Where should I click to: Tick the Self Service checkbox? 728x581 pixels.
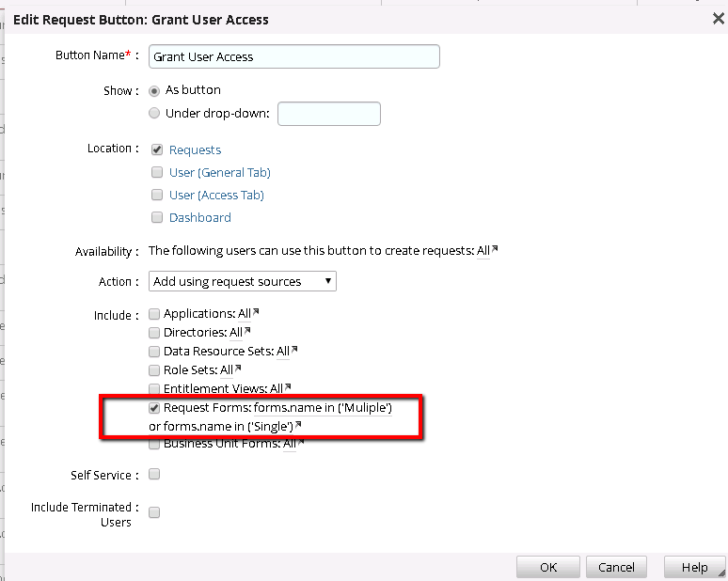click(154, 474)
